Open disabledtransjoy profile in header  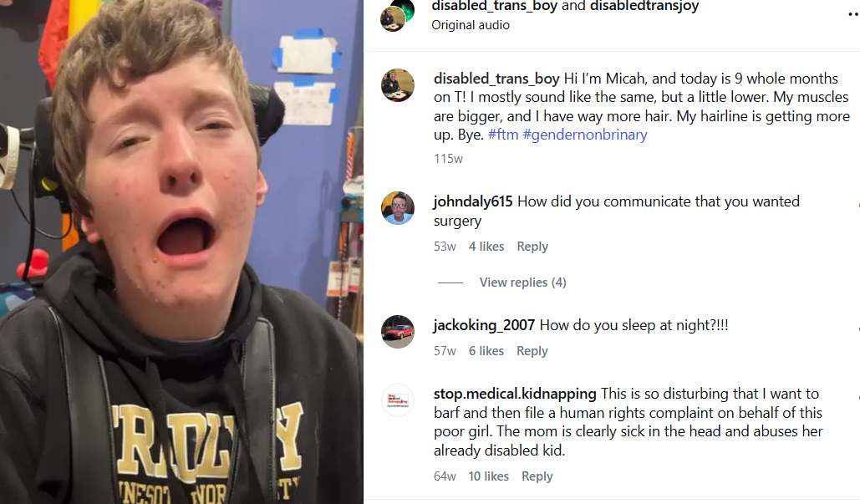tap(644, 6)
